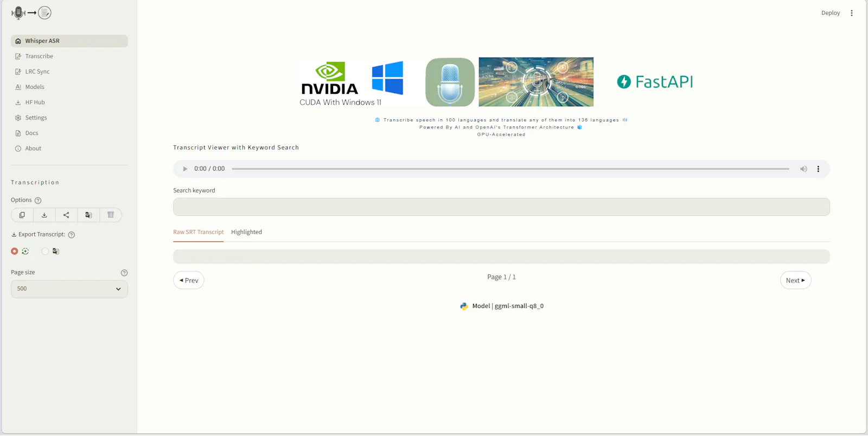Image resolution: width=868 pixels, height=436 pixels.
Task: Navigate to the HF Hub page
Action: [x=69, y=102]
